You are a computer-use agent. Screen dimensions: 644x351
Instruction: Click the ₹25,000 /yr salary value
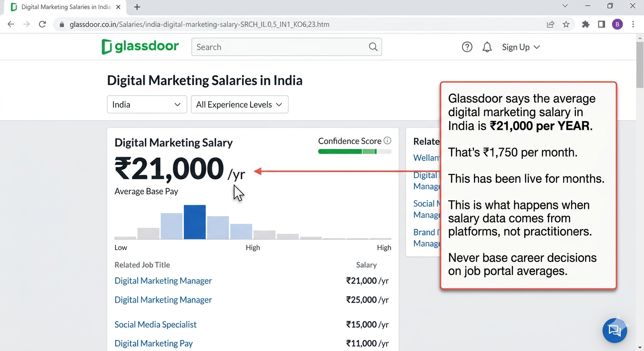(367, 300)
